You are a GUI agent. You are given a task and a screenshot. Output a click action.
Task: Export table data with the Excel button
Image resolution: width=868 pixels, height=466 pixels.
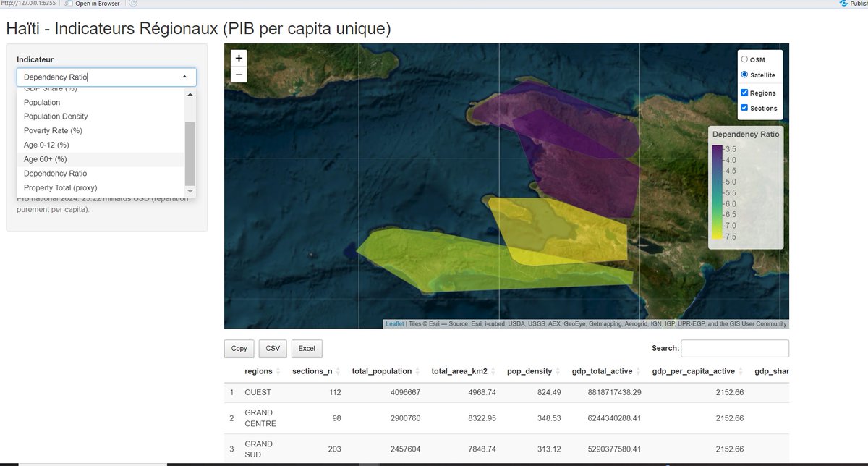307,348
